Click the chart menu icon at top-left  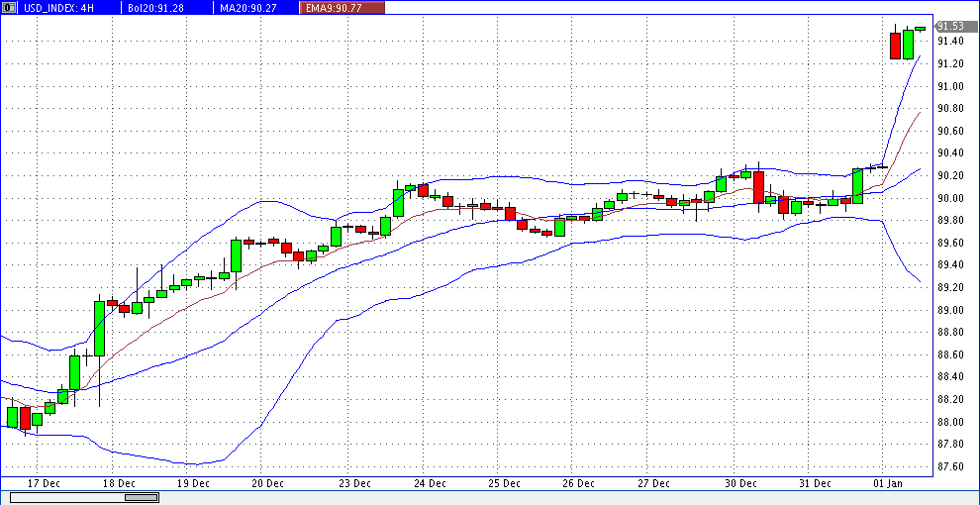coord(8,8)
